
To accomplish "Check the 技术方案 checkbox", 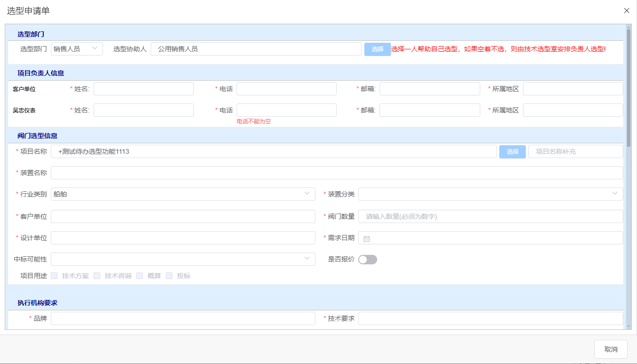I will pos(54,276).
